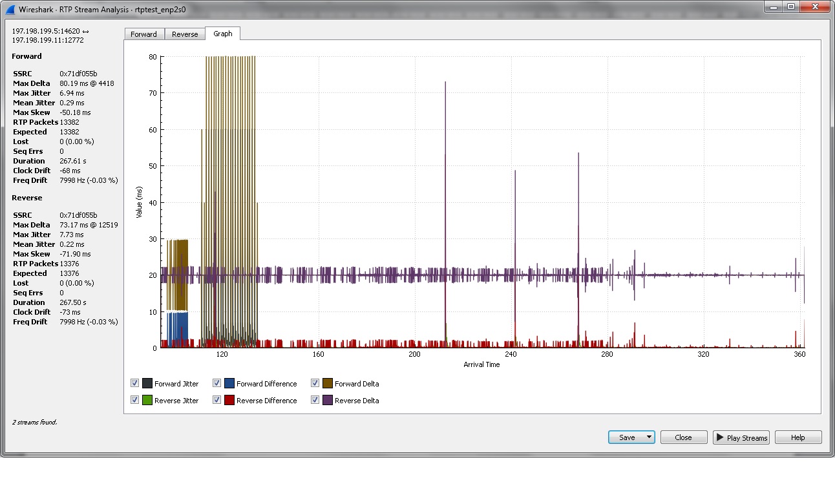Hide the Reverse Difference series checkbox
835x504 pixels.
click(217, 400)
